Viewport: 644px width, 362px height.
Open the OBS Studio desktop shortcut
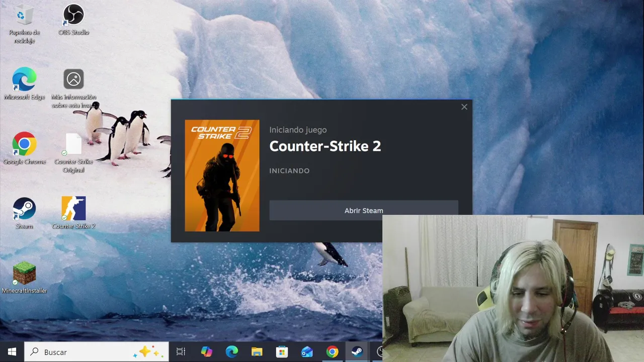[x=73, y=20]
